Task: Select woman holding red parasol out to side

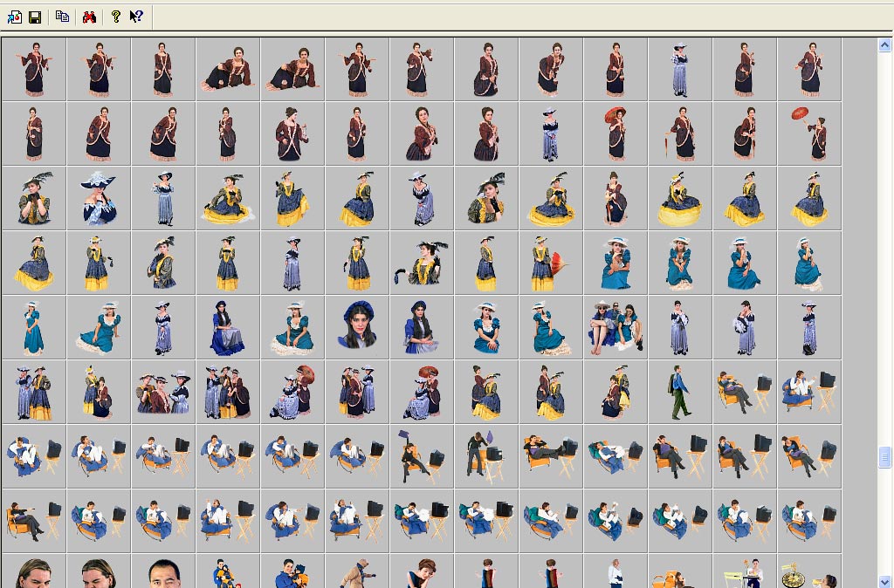Action: (809, 133)
